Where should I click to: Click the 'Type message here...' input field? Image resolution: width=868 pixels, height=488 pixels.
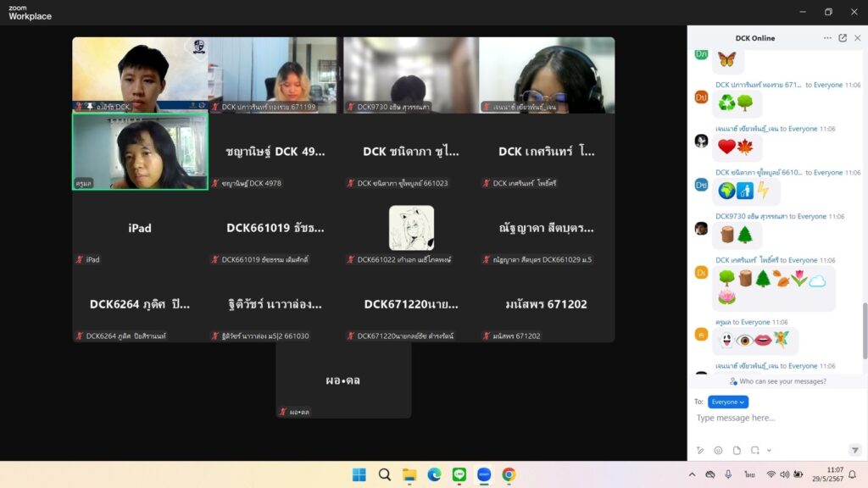(771, 419)
